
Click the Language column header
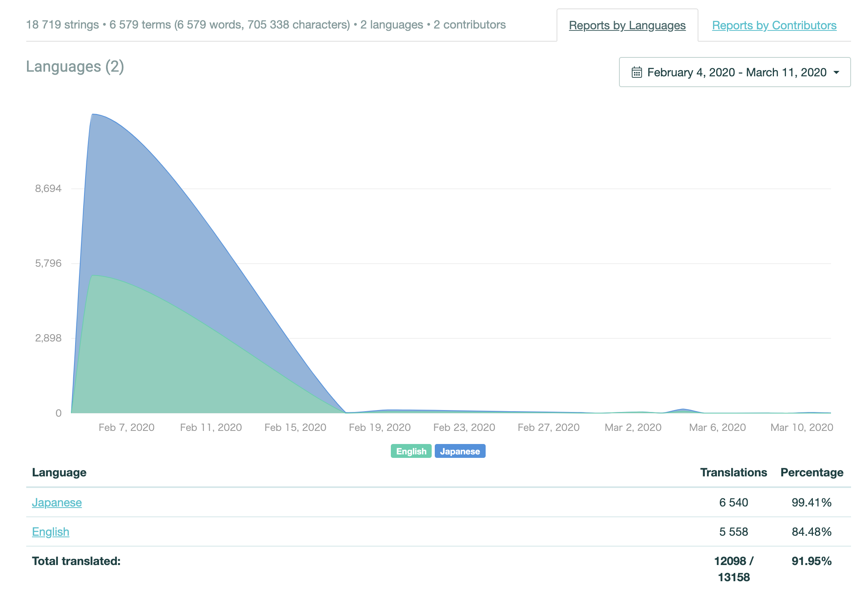click(x=59, y=473)
